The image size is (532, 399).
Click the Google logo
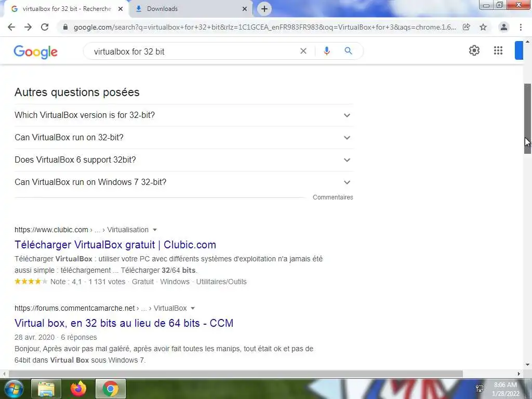click(x=36, y=52)
